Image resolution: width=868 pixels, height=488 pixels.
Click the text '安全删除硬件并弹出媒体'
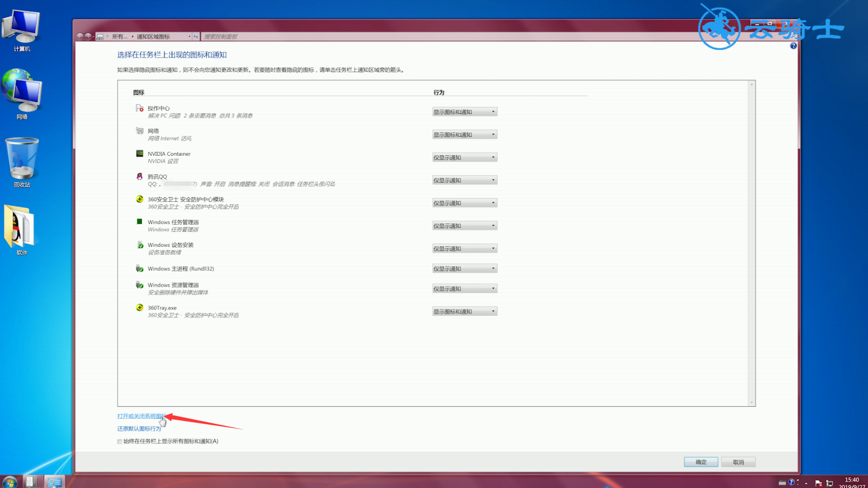(x=178, y=292)
